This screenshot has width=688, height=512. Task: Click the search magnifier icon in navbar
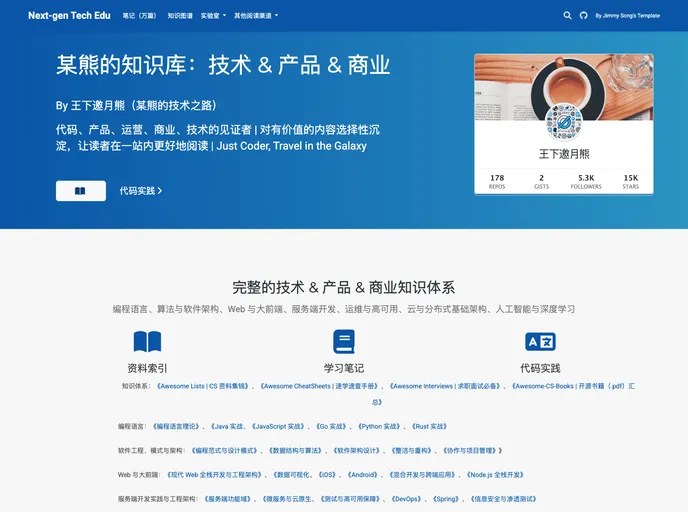(x=568, y=16)
